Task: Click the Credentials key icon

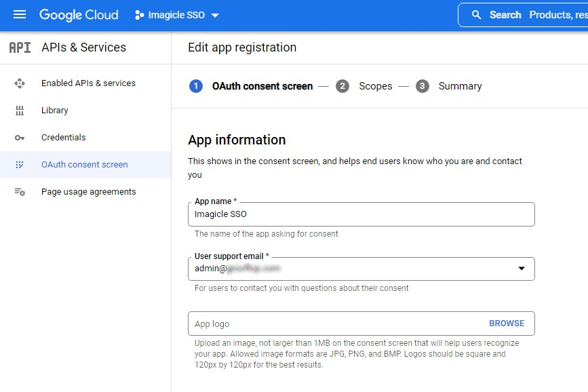Action: 20,138
